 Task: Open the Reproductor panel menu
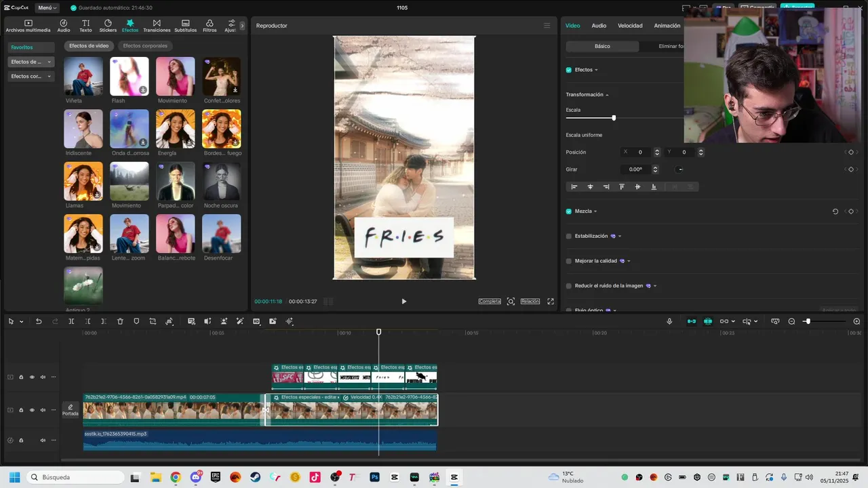tap(547, 26)
